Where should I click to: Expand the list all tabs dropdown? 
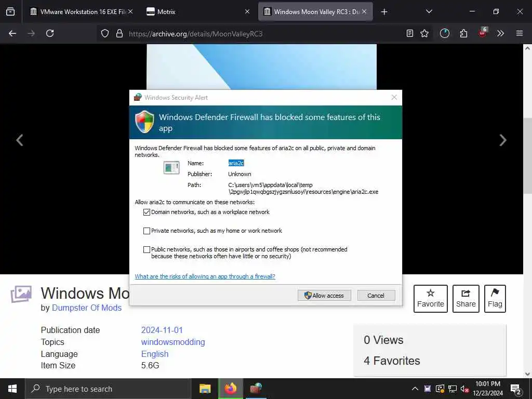[429, 11]
